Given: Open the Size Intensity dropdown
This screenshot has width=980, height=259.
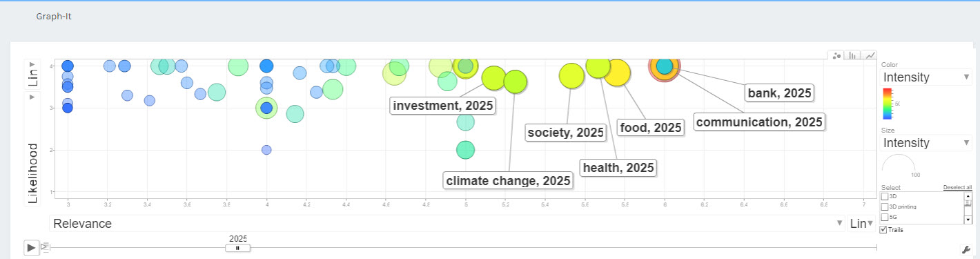Looking at the screenshot, I should point(926,143).
